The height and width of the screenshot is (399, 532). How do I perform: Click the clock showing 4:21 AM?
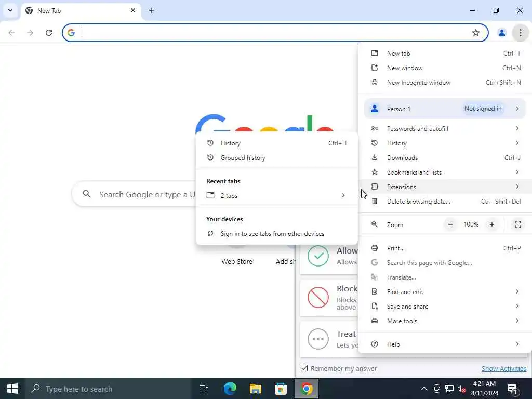click(x=484, y=384)
